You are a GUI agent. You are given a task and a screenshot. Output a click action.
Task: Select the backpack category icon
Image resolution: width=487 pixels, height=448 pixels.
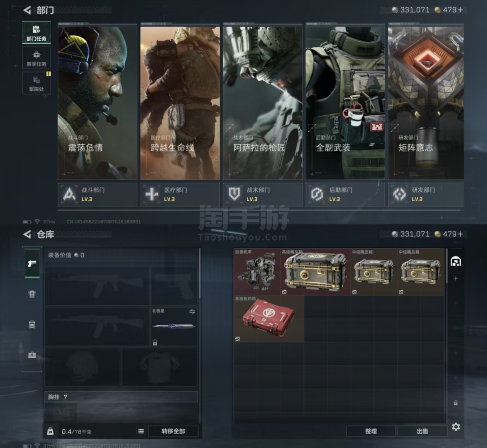(32, 325)
